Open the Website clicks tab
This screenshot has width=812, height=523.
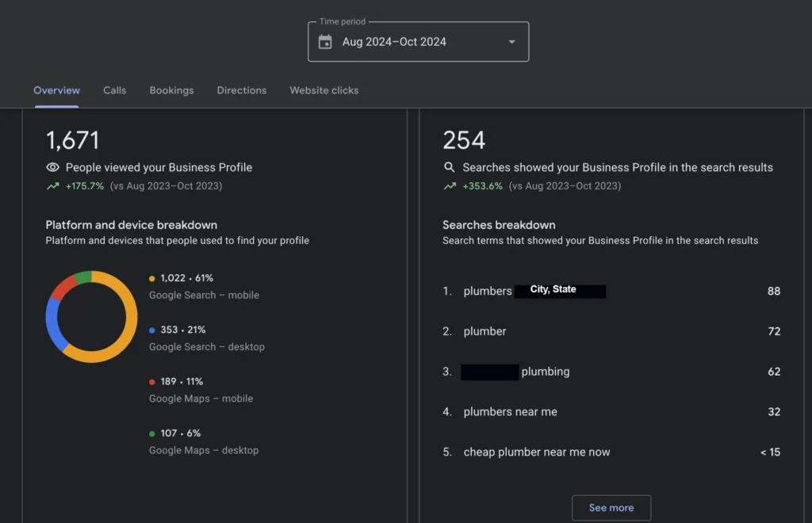pyautogui.click(x=324, y=90)
